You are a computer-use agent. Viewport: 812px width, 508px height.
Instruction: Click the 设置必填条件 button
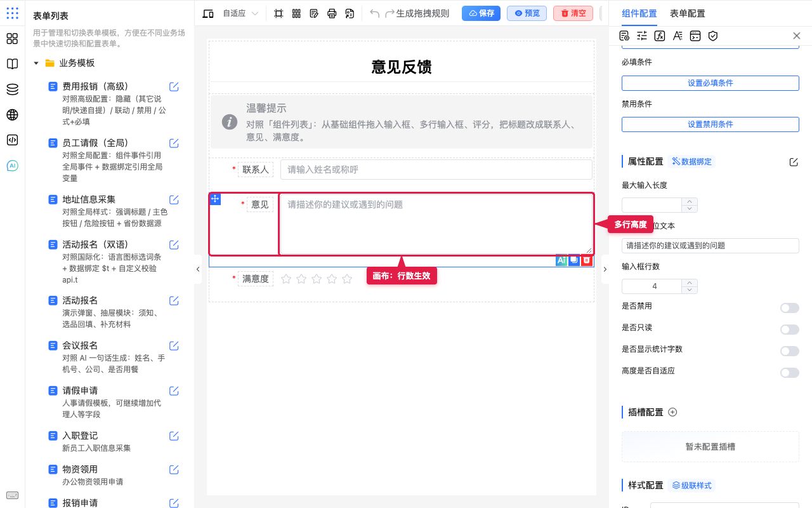[x=710, y=83]
